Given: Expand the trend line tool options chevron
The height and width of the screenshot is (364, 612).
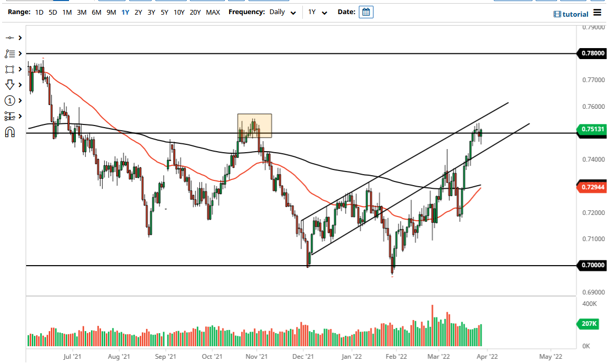Looking at the screenshot, I should (20, 38).
